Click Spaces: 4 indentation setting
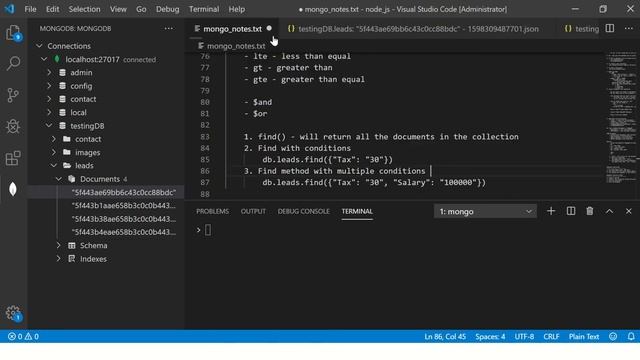The width and height of the screenshot is (640, 360). click(x=490, y=336)
